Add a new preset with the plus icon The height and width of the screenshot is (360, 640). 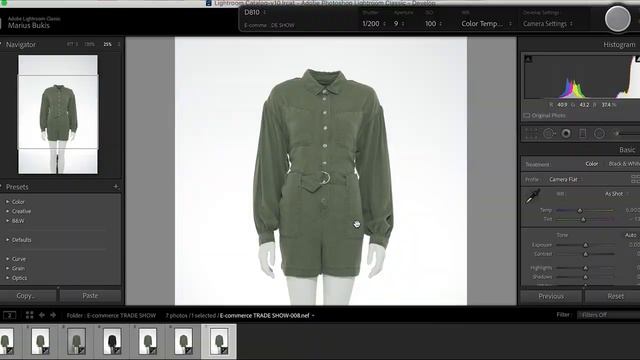click(x=116, y=187)
